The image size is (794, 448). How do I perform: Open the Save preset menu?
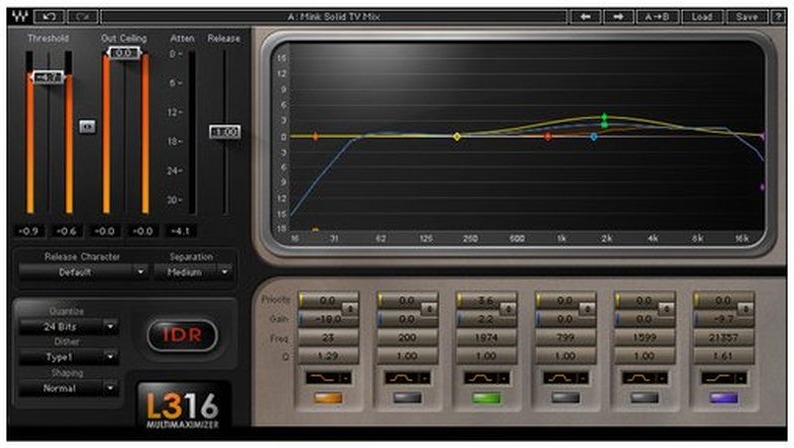747,17
